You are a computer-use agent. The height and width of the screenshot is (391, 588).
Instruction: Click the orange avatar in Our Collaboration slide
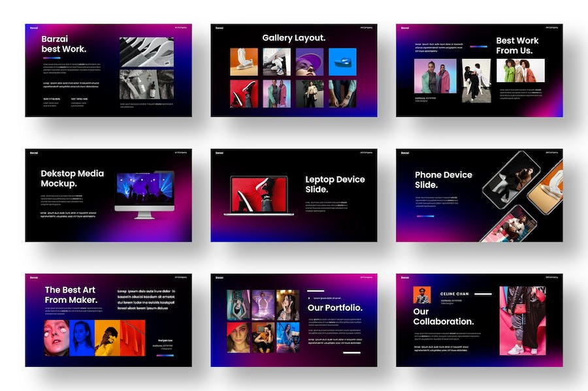(422, 295)
